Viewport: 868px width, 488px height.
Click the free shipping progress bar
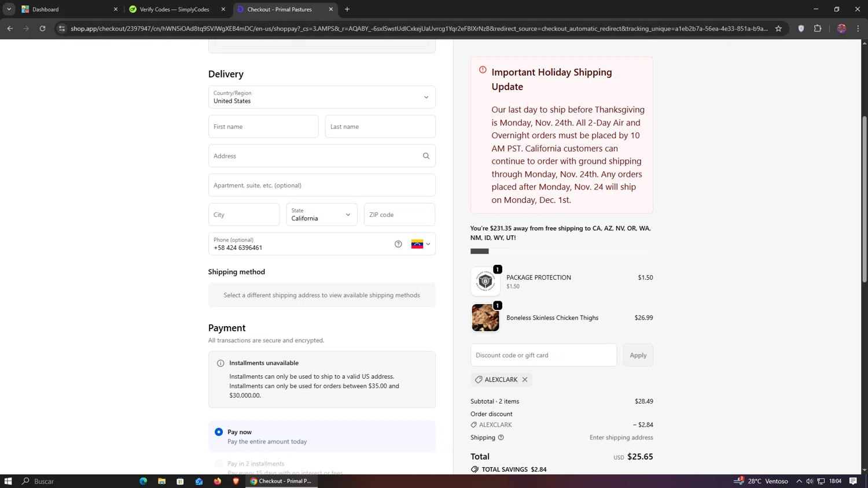point(562,252)
